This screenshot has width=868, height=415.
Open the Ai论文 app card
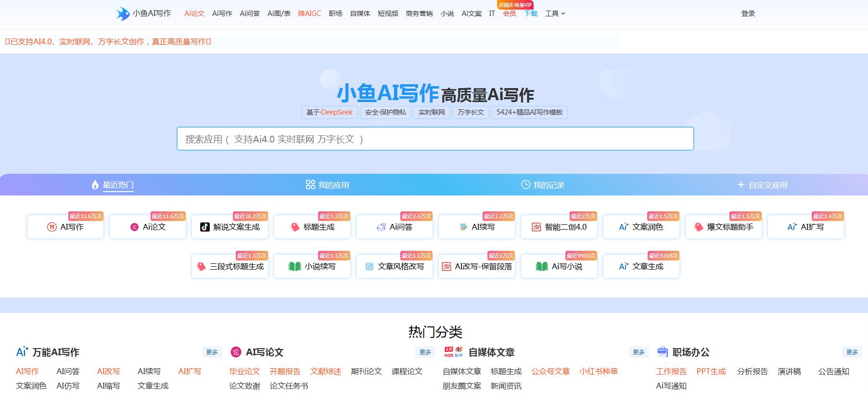[148, 227]
